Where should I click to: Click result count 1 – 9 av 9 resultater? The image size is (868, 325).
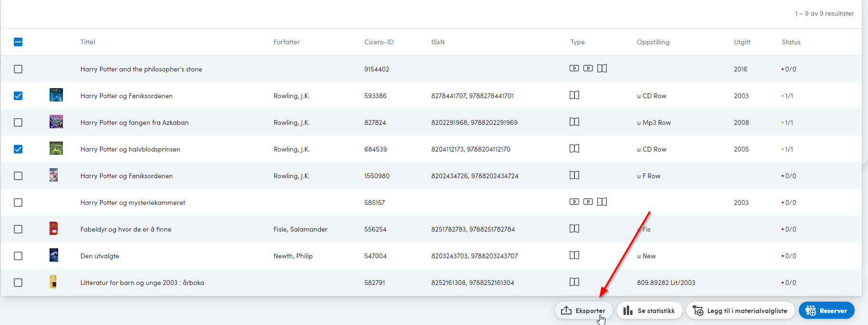point(824,13)
